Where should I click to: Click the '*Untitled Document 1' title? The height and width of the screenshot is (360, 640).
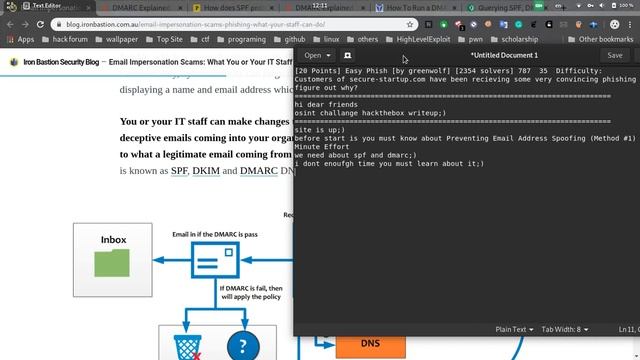[504, 55]
